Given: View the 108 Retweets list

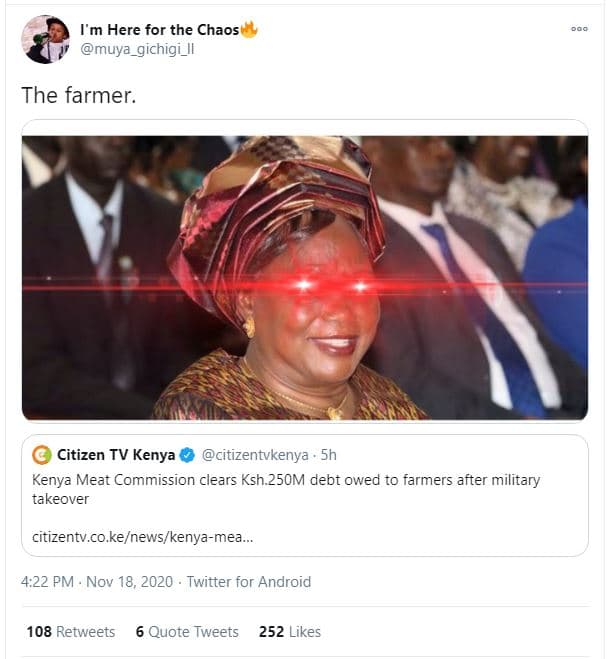Looking at the screenshot, I should [x=70, y=632].
